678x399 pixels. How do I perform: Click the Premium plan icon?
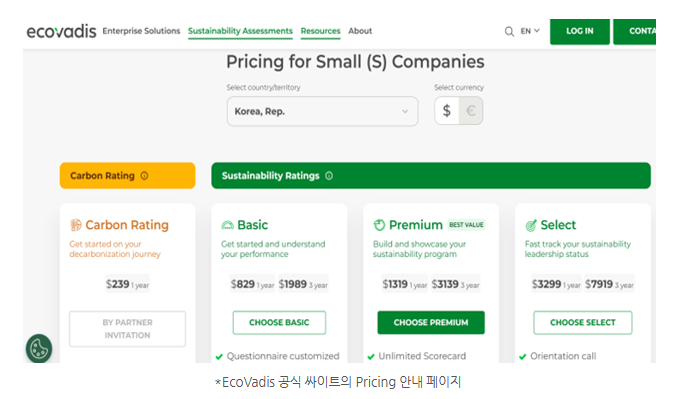coord(379,225)
